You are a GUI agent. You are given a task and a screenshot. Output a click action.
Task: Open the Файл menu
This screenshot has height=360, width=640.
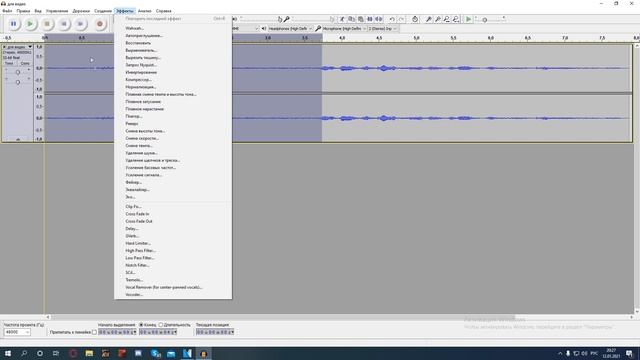click(x=7, y=11)
